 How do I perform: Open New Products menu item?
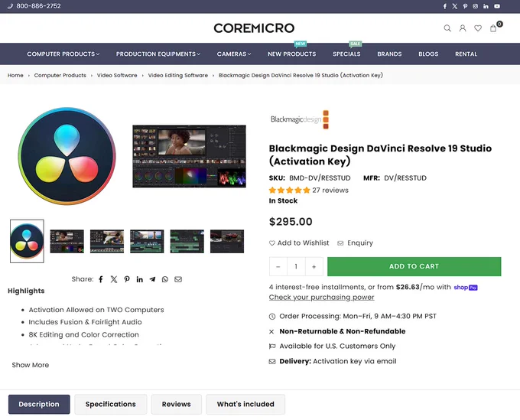[x=292, y=54]
